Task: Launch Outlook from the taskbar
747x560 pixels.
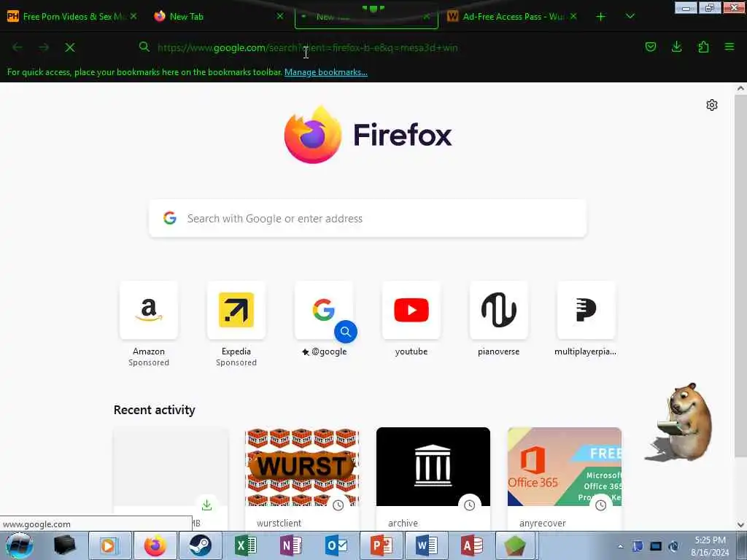Action: [x=336, y=545]
